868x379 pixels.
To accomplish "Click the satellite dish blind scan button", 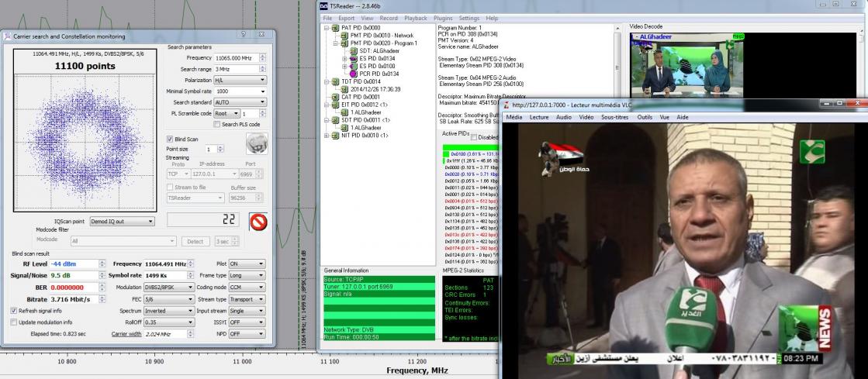I will pos(257,143).
